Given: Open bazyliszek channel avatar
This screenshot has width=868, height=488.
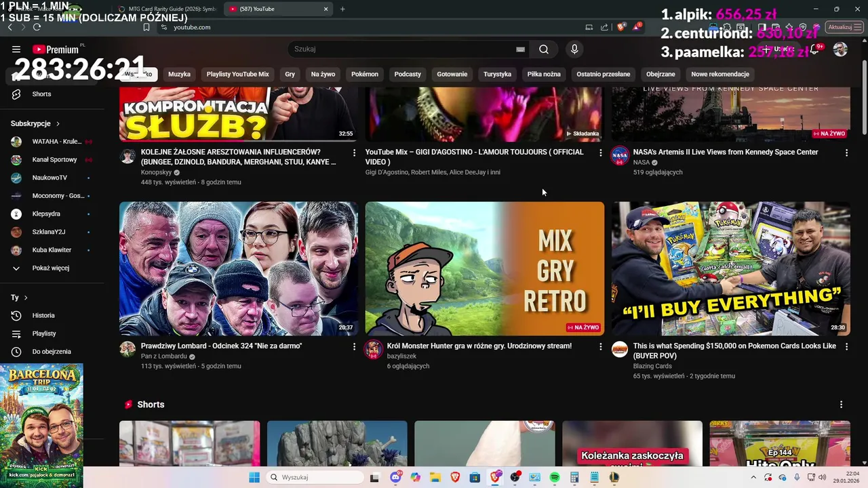Looking at the screenshot, I should point(374,349).
